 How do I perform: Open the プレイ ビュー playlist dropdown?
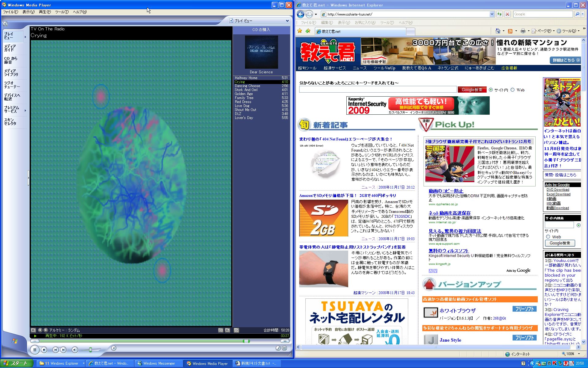click(x=259, y=21)
